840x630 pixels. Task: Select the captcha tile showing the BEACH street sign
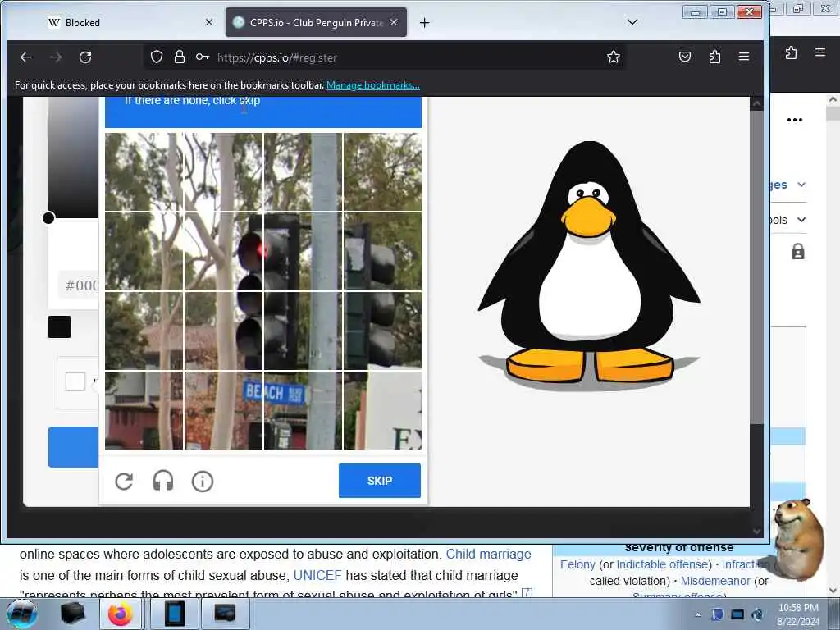coord(303,410)
